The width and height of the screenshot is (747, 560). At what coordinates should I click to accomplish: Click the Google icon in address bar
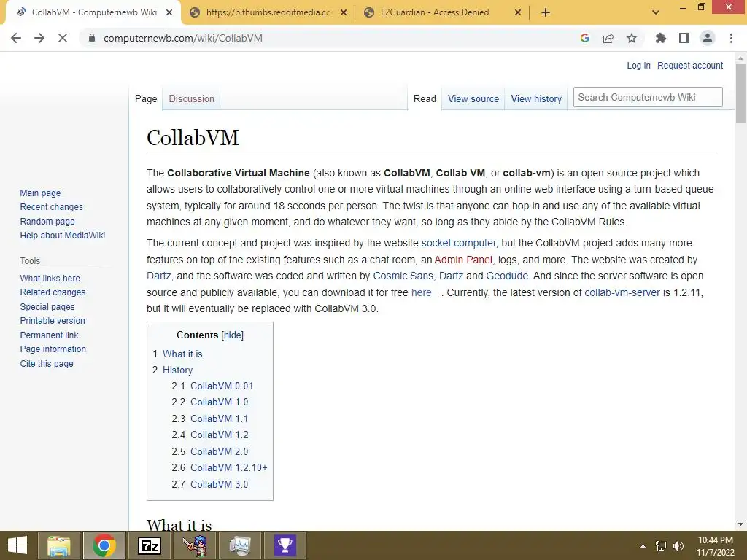(585, 38)
